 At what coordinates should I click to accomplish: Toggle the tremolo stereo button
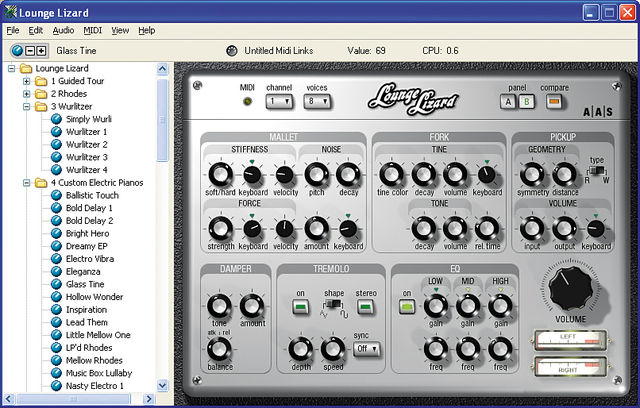click(x=365, y=307)
